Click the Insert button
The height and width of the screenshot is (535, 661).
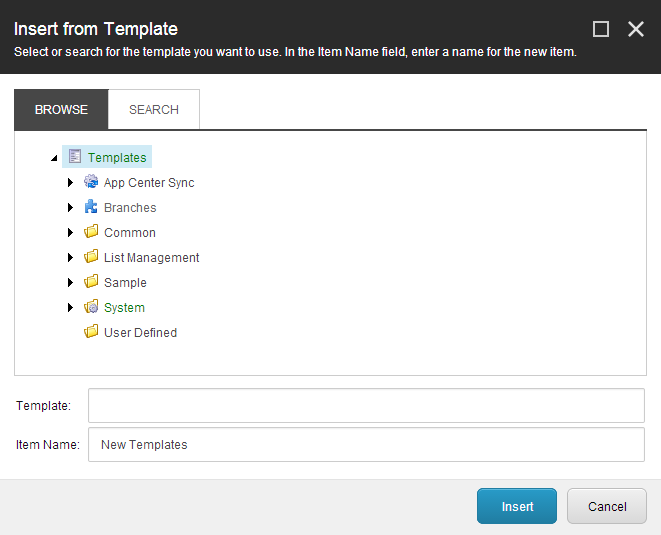[x=517, y=506]
